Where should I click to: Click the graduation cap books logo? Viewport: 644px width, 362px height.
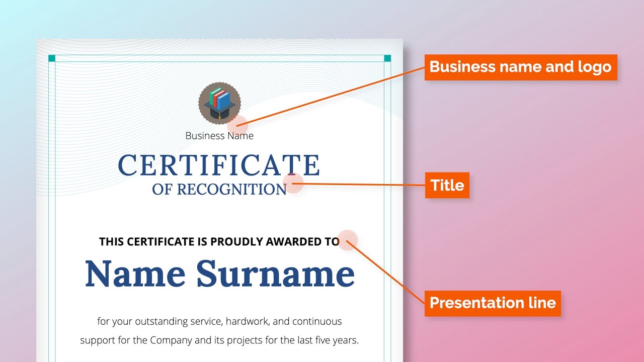pos(219,104)
